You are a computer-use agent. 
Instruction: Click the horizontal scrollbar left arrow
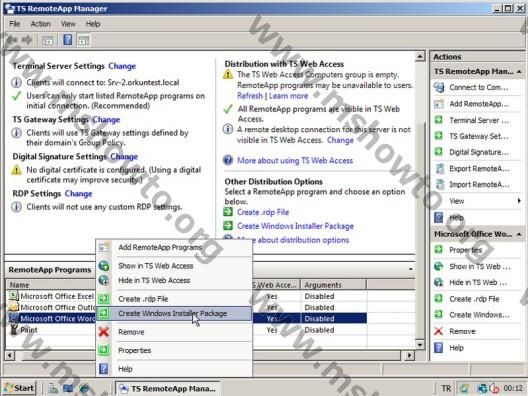10,355
